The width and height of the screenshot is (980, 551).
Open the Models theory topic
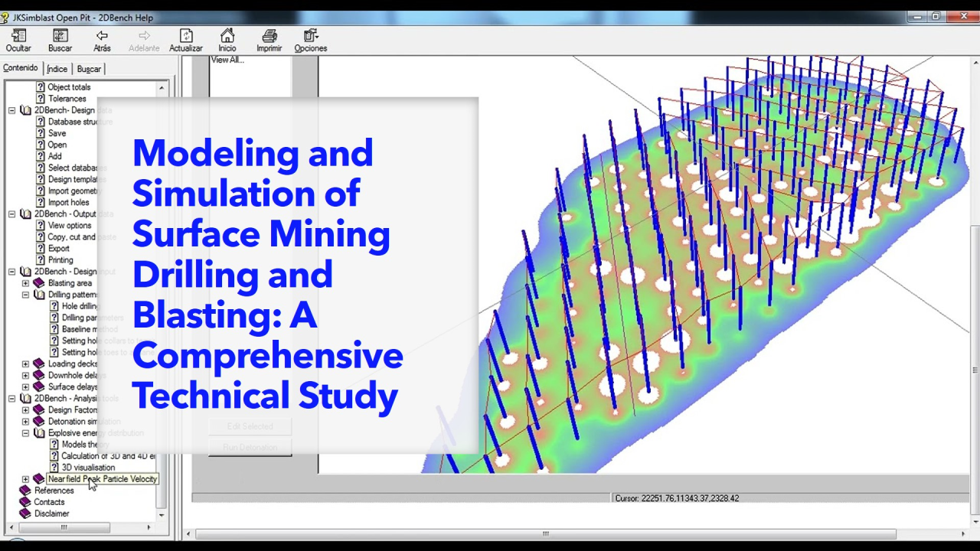tap(85, 445)
